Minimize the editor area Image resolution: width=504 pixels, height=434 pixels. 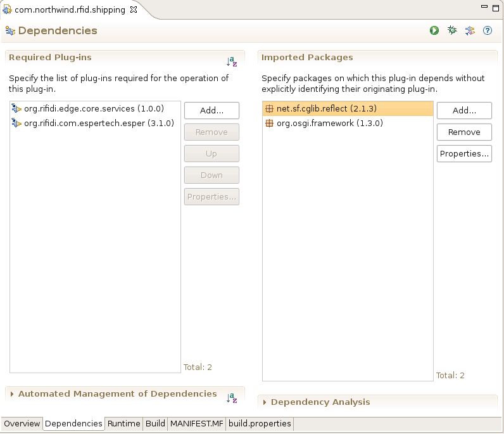coord(484,6)
